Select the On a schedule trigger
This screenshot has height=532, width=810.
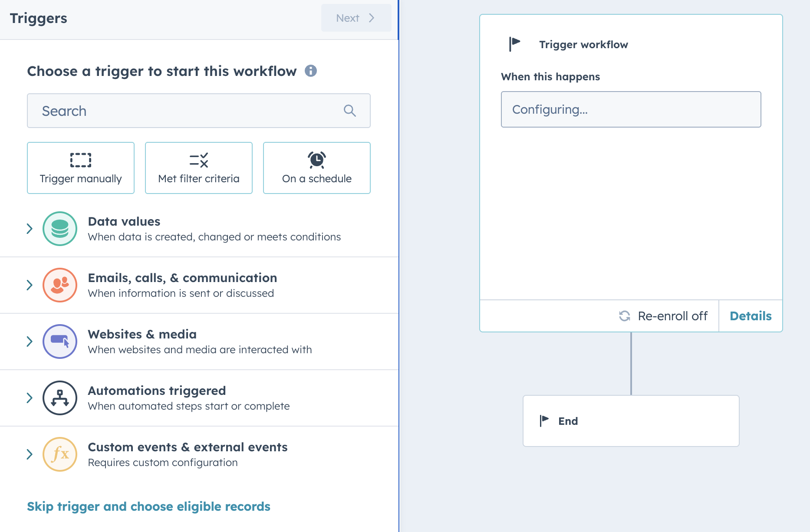(x=317, y=168)
